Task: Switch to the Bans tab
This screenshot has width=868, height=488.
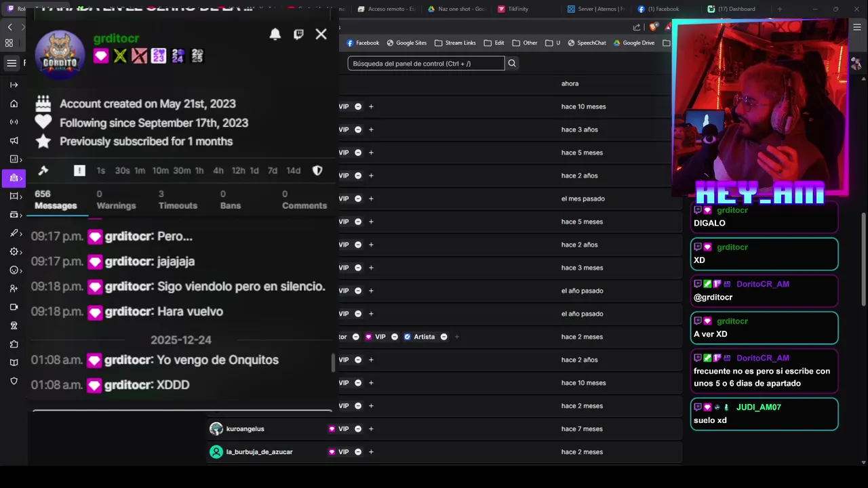Action: pos(231,199)
